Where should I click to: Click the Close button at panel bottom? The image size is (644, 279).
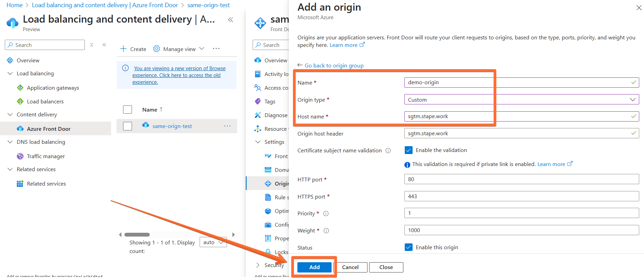386,267
